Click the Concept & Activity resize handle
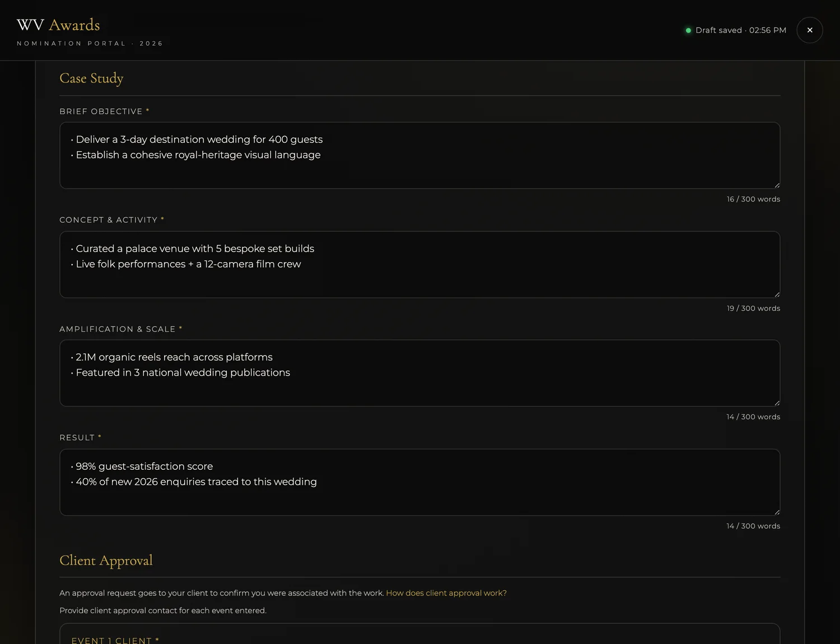 [777, 295]
